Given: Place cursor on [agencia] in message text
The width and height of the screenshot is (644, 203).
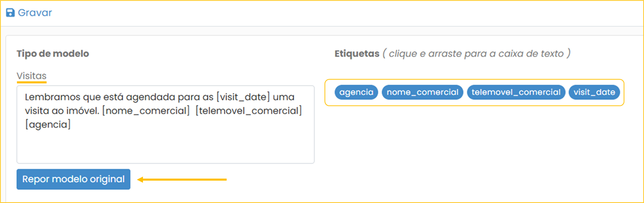Looking at the screenshot, I should [x=48, y=125].
